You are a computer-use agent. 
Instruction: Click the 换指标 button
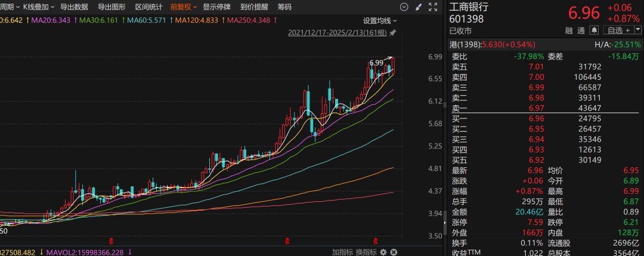tap(366, 251)
